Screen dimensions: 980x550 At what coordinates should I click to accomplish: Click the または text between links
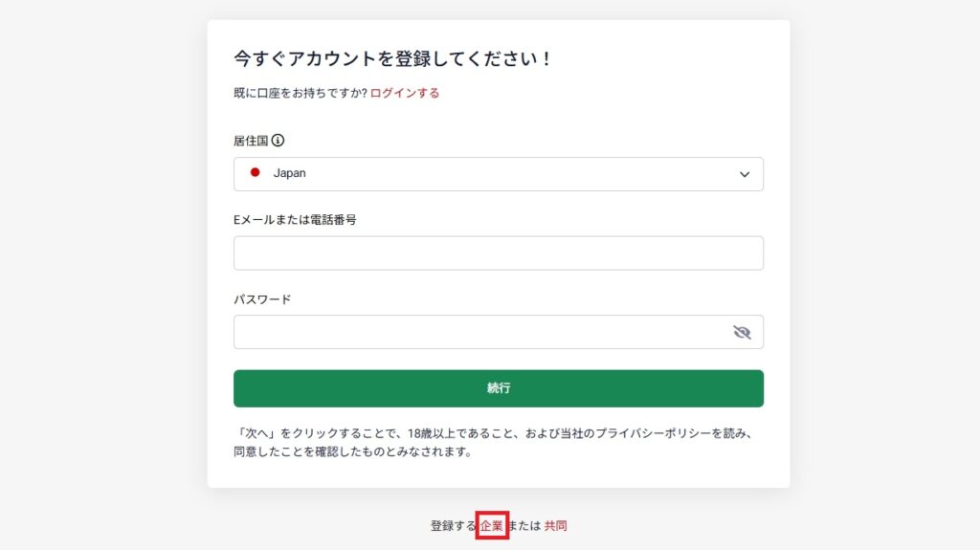click(523, 525)
